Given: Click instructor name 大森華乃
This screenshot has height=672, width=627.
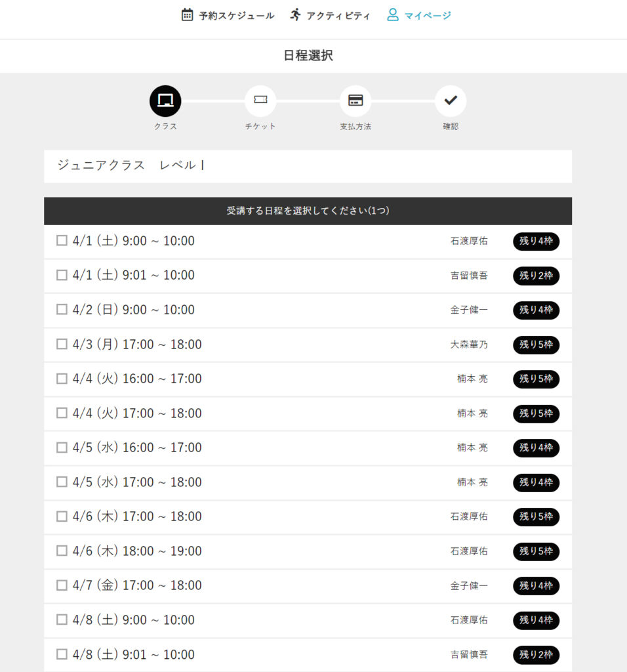Looking at the screenshot, I should (469, 345).
